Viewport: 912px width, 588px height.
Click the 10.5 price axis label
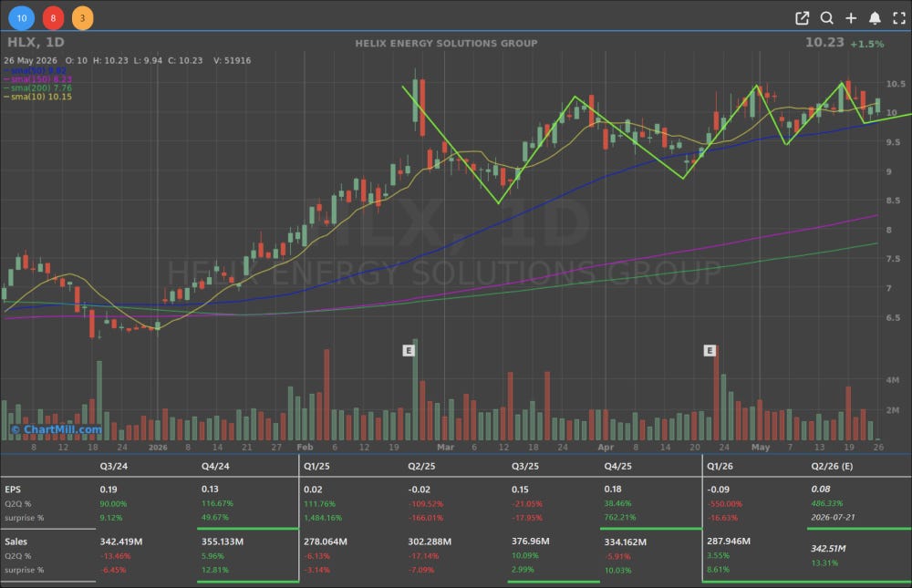[896, 84]
